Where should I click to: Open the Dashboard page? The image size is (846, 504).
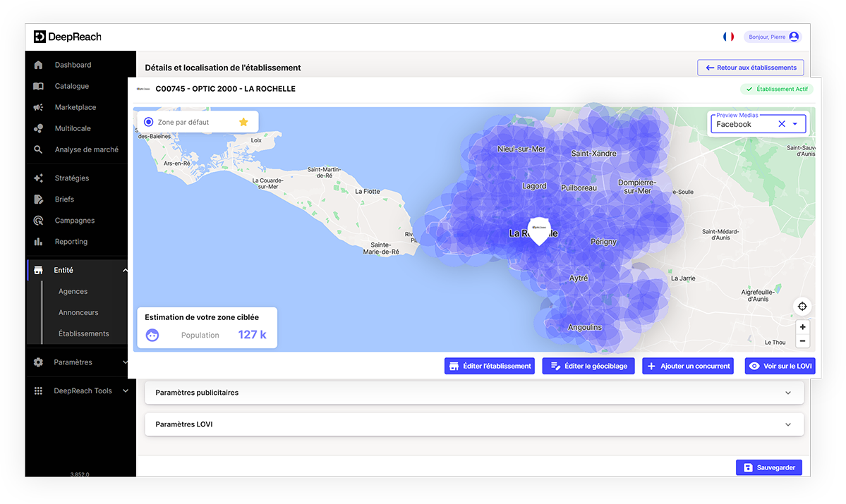coord(73,65)
